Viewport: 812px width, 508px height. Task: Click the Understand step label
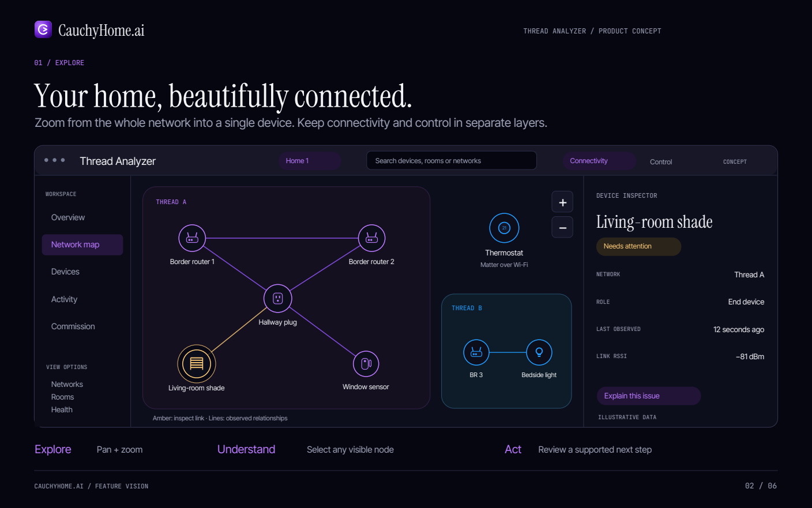(246, 449)
